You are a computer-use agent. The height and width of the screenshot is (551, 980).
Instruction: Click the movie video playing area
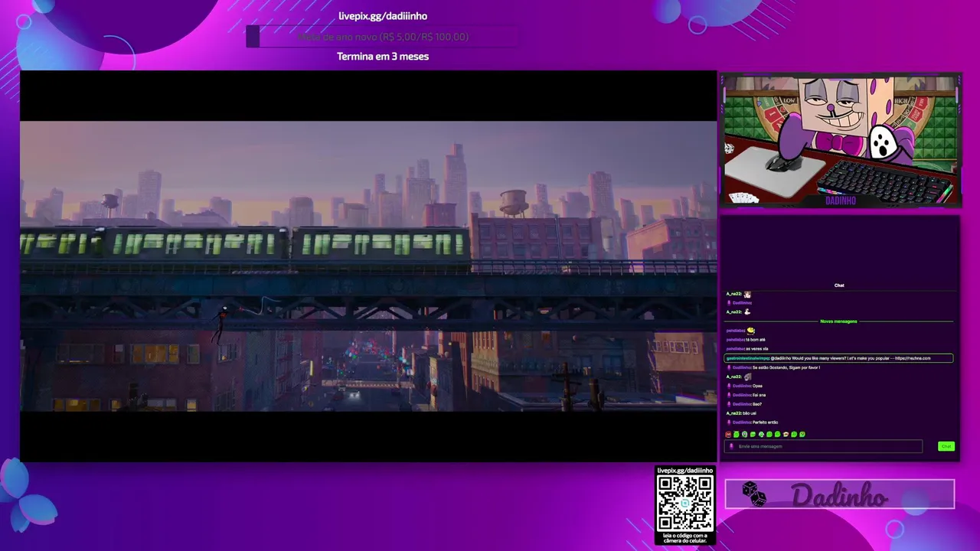point(368,266)
